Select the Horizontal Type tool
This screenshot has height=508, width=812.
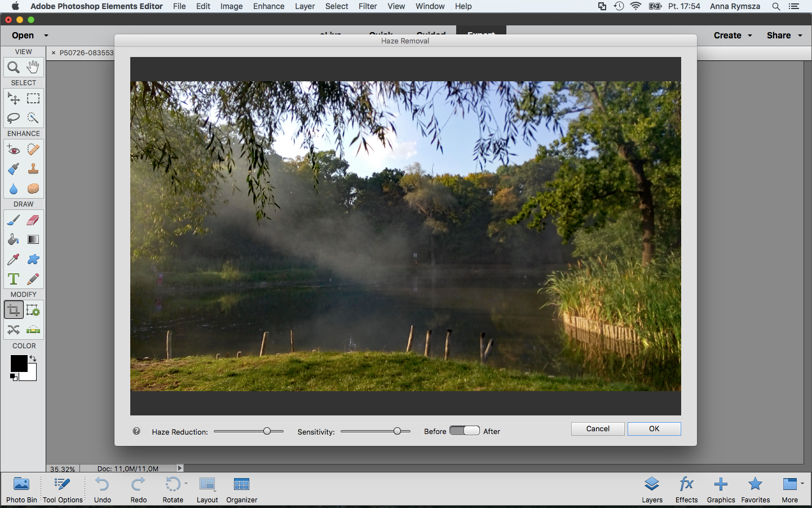pyautogui.click(x=14, y=279)
